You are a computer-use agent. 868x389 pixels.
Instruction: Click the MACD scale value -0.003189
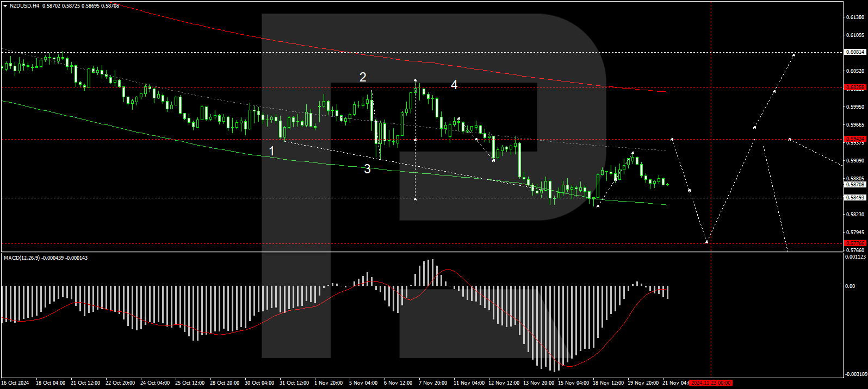[855, 374]
